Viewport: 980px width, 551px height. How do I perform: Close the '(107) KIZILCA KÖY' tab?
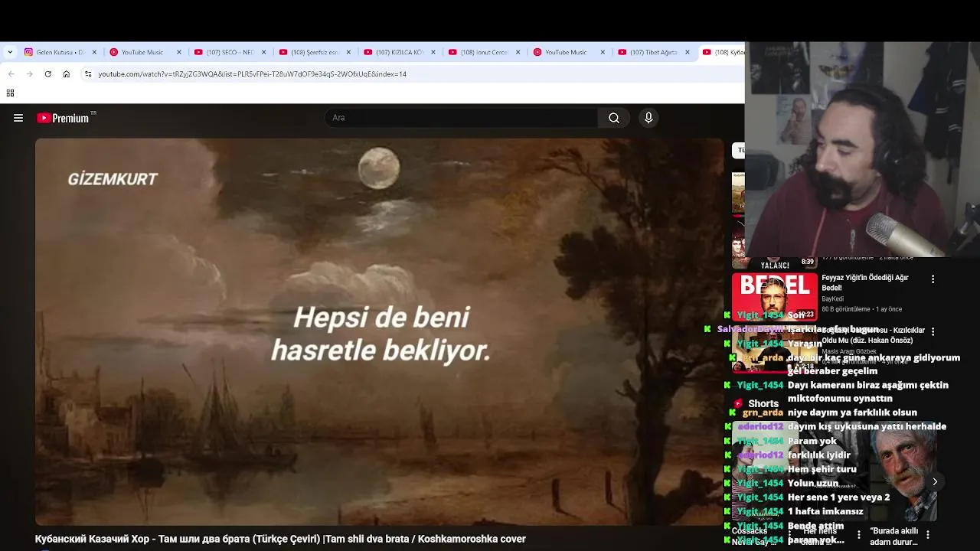pyautogui.click(x=433, y=52)
